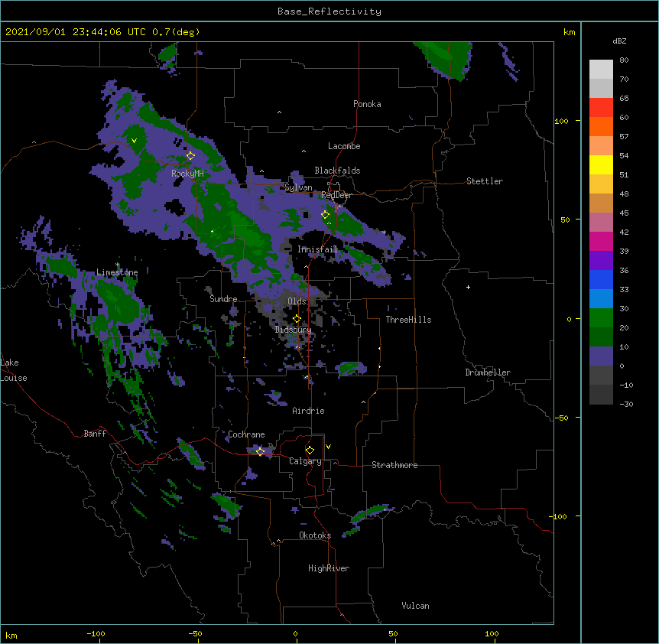Click the Airdrie city label
The image size is (659, 644).
click(x=309, y=411)
